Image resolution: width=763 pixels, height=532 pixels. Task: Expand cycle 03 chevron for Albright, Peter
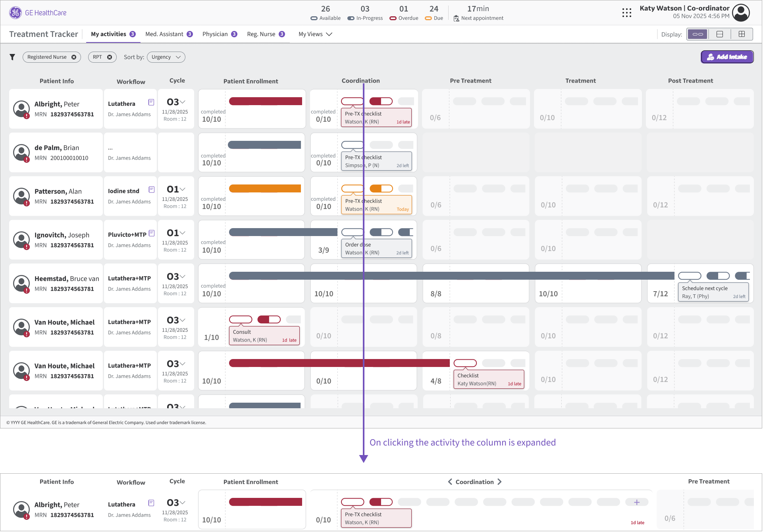point(183,102)
